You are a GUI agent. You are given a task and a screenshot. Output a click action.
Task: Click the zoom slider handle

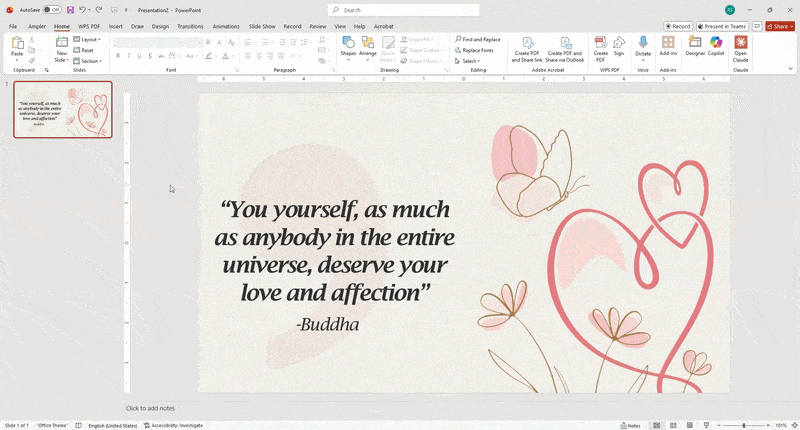click(x=744, y=425)
